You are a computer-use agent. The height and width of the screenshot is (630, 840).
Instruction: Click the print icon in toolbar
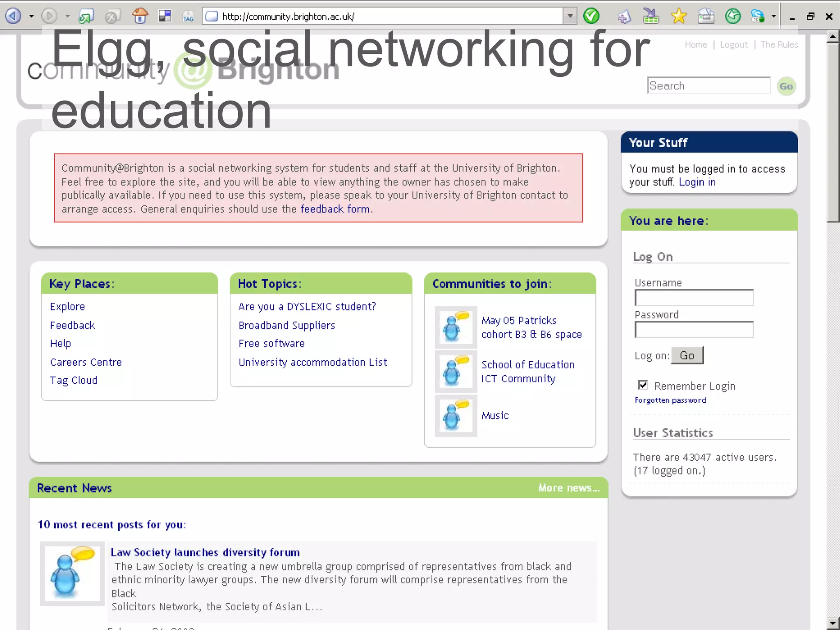click(x=706, y=16)
